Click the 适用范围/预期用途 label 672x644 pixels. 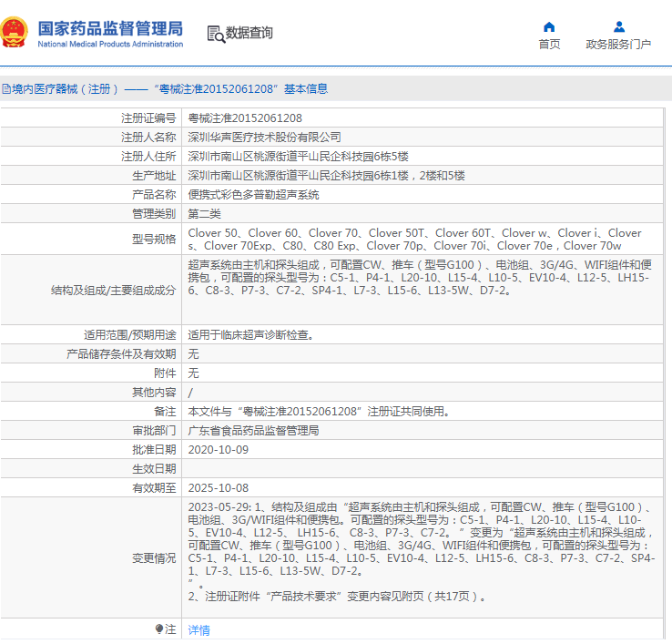(130, 335)
